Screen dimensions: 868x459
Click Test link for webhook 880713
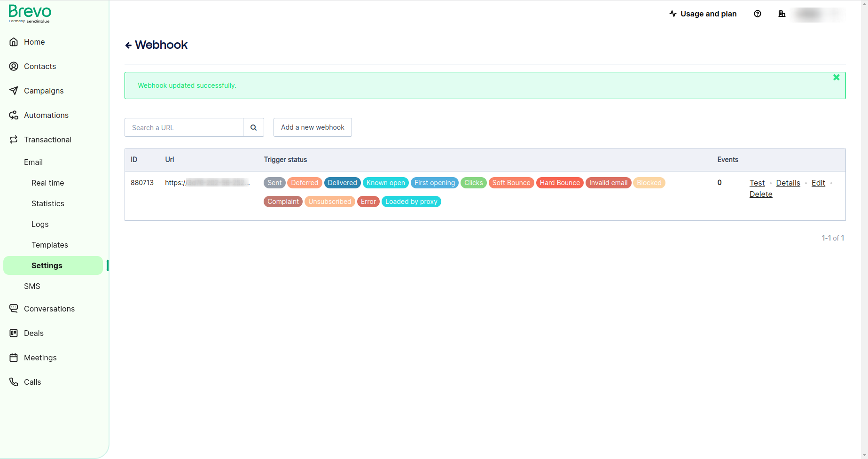tap(757, 183)
